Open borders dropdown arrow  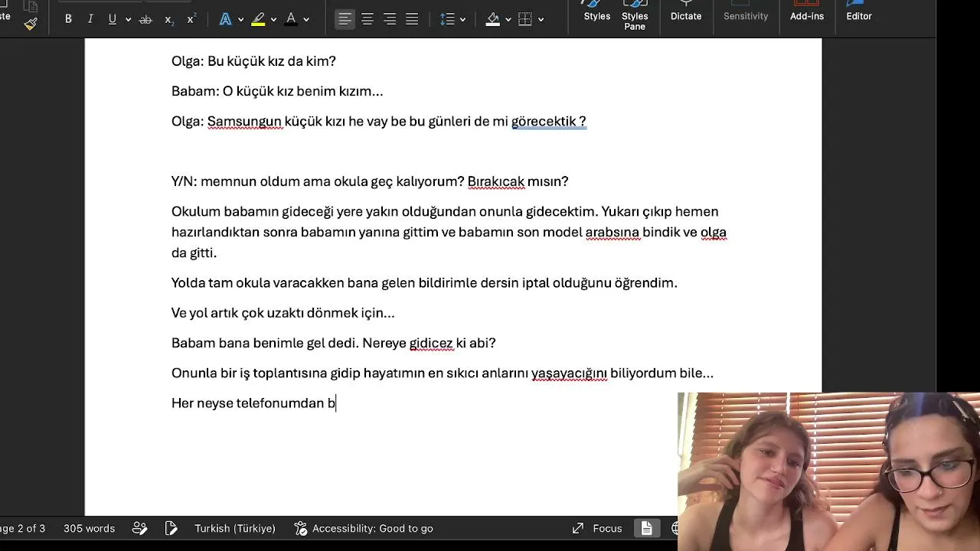coord(541,19)
